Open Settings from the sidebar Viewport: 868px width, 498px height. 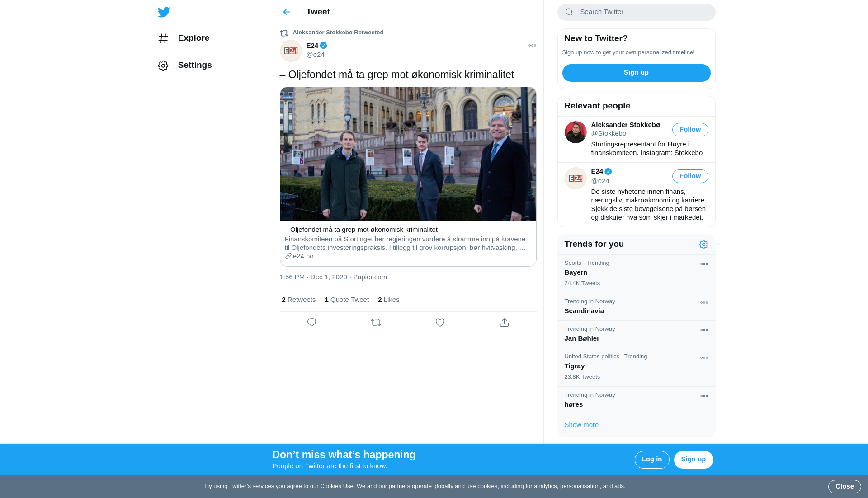(x=185, y=65)
